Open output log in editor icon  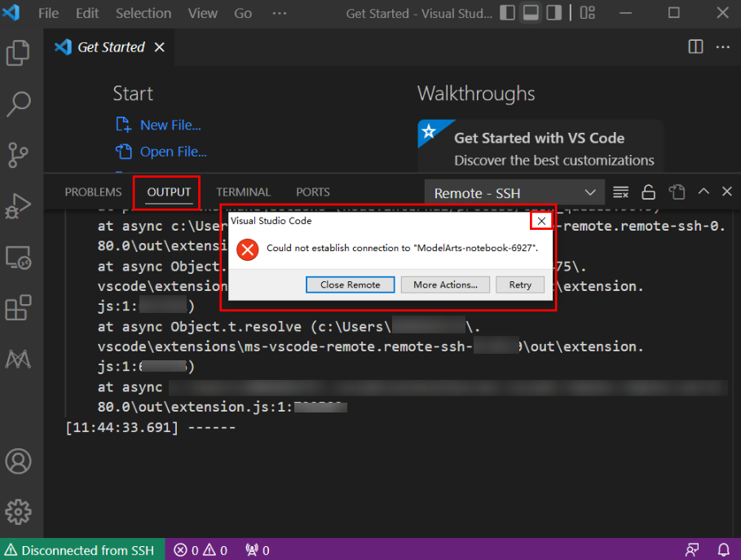[677, 192]
